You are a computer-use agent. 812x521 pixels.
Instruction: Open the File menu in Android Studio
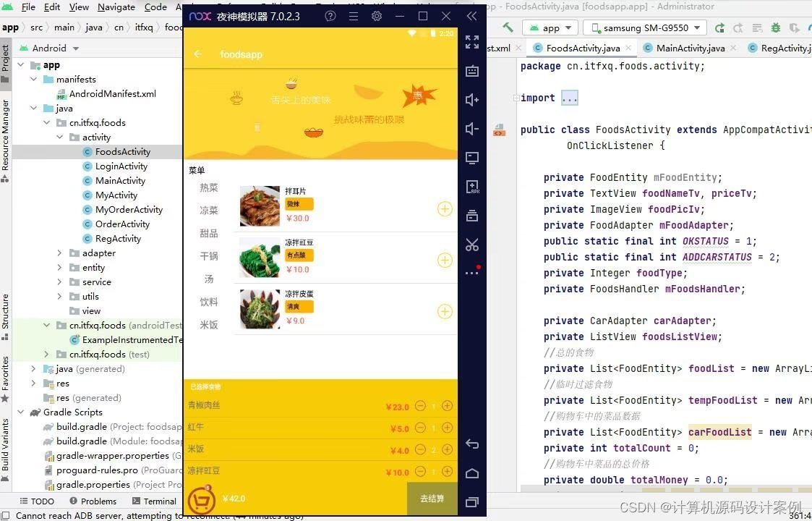tap(28, 7)
